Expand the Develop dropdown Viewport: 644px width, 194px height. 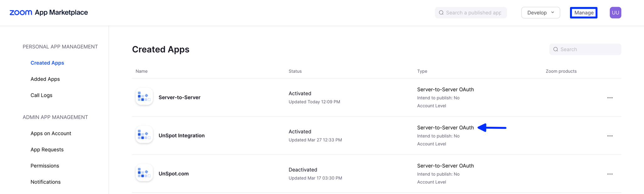[541, 13]
